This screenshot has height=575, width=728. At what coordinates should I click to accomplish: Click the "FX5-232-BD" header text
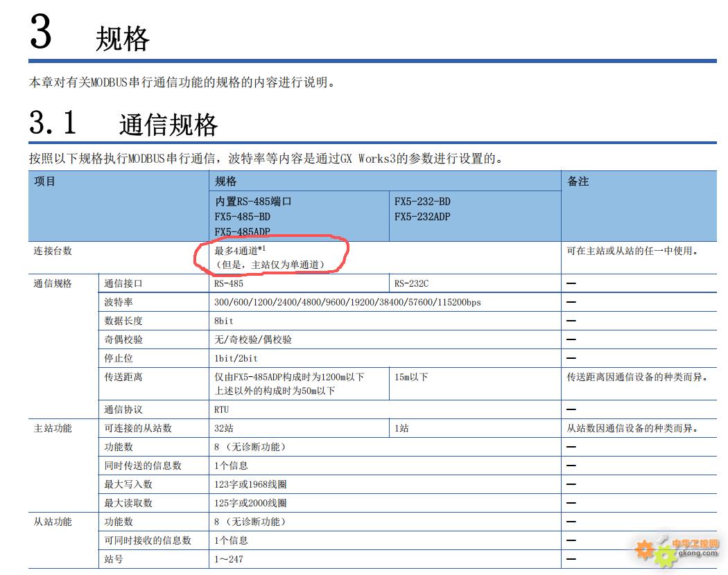pos(422,202)
